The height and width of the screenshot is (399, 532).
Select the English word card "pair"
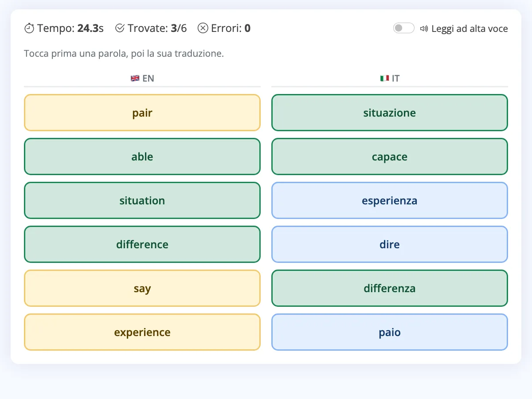[x=142, y=113]
